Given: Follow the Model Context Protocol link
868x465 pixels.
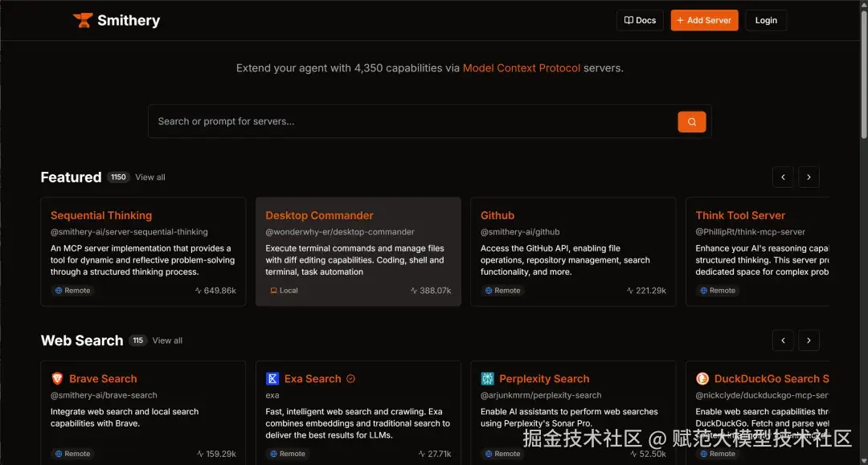Looking at the screenshot, I should coord(522,68).
